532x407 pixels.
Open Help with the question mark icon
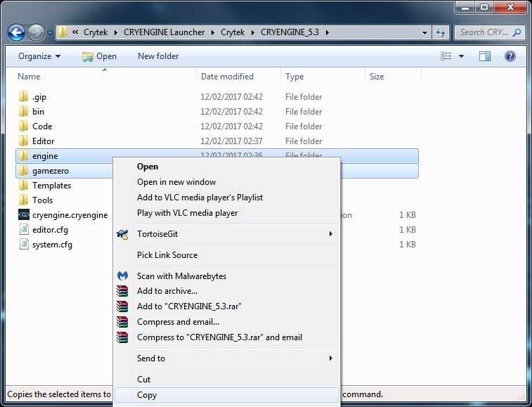point(510,56)
